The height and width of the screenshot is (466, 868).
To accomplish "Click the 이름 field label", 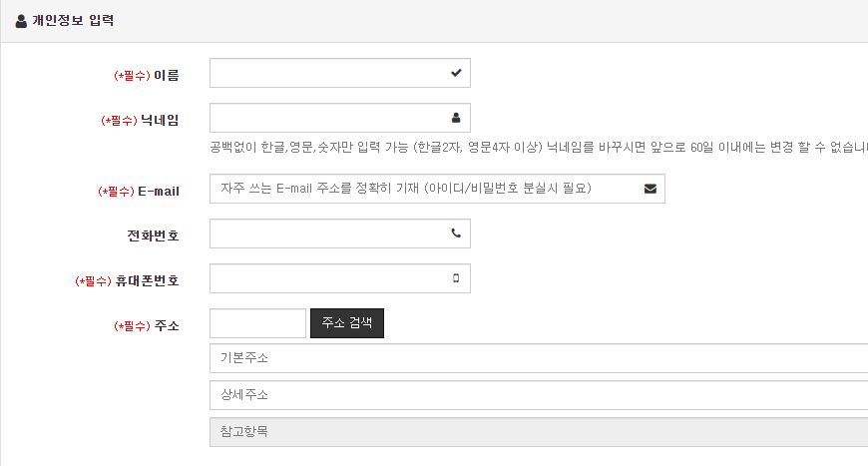I will point(166,75).
